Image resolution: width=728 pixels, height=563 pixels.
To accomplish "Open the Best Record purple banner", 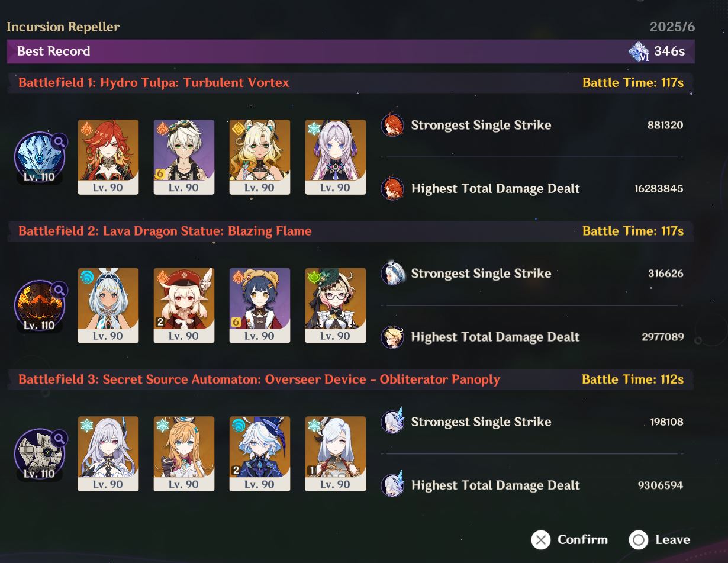I will pos(350,52).
